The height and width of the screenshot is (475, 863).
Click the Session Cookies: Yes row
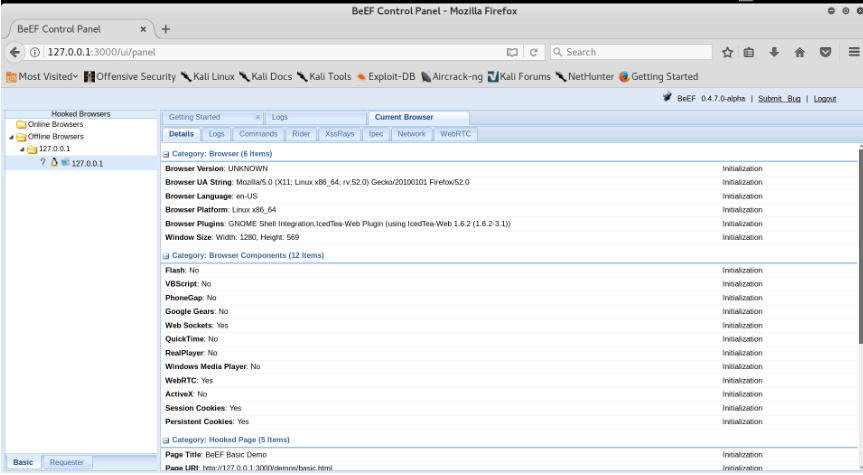tap(509, 408)
